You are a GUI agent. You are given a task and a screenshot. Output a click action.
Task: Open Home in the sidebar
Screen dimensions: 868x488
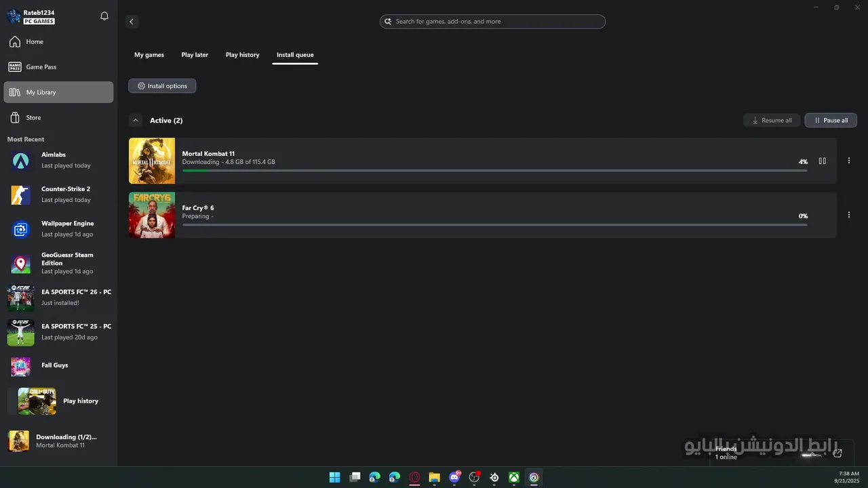(x=58, y=42)
